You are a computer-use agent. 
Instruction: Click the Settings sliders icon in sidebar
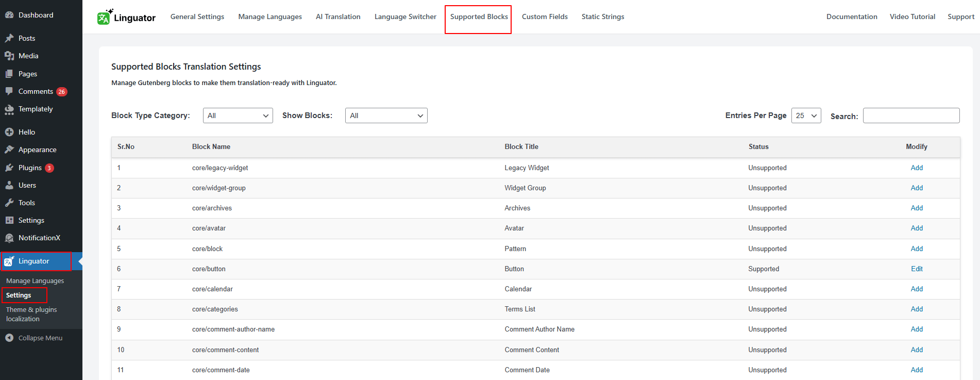coord(9,220)
